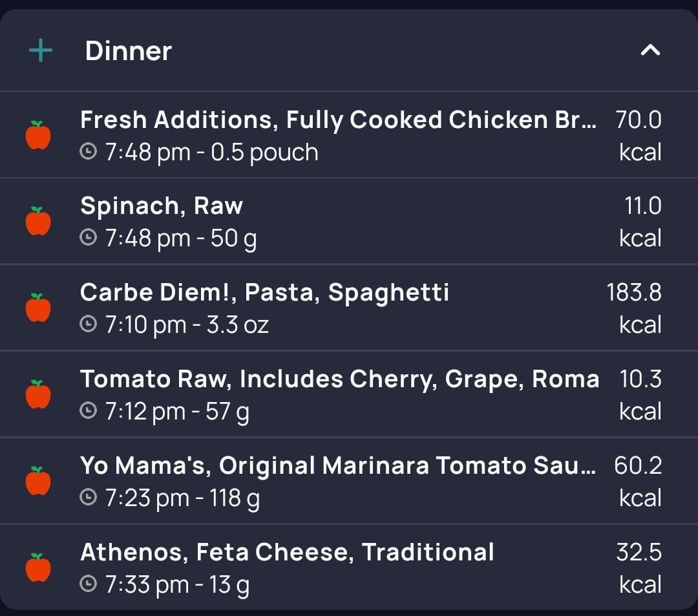Screen dimensions: 698x616
Task: Click the 7:23 pm - 118 g serving text
Action: [x=182, y=498]
